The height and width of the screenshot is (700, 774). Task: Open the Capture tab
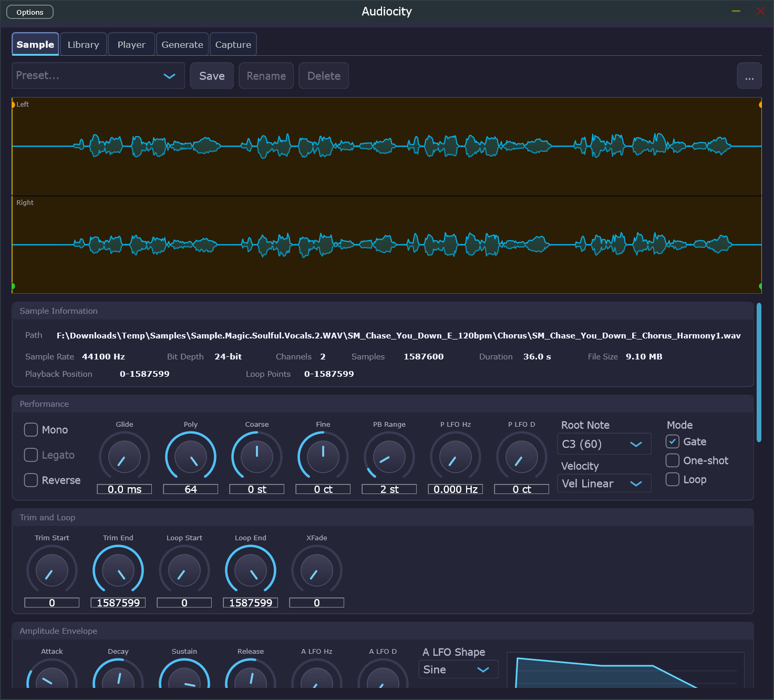coord(233,44)
